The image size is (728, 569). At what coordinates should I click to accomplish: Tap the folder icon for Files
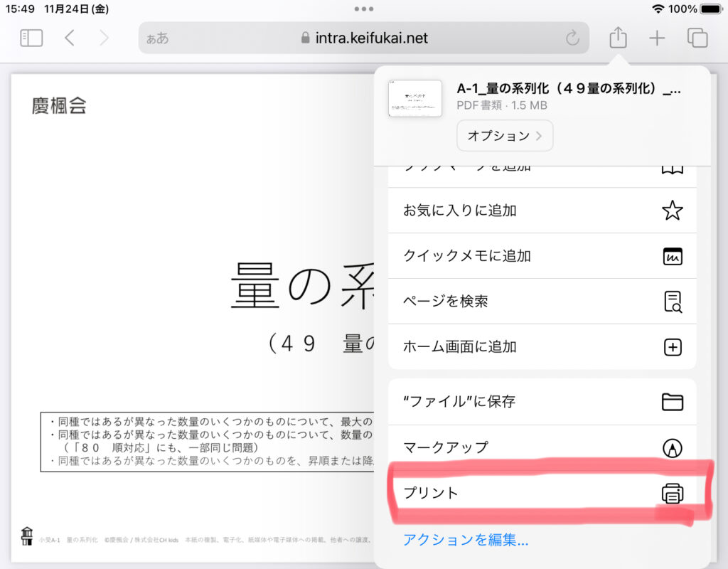click(x=672, y=402)
